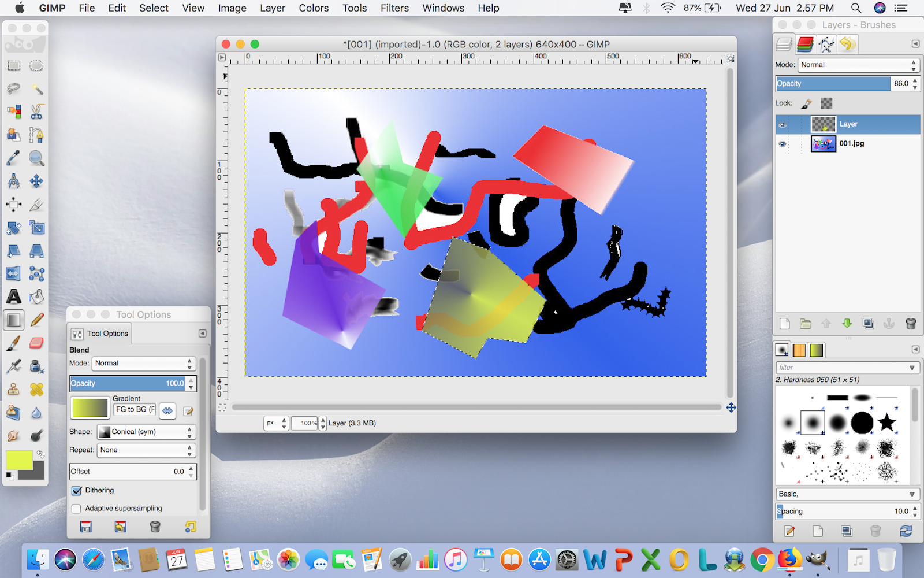Hide the 001.jpg layer
The height and width of the screenshot is (578, 924).
[783, 143]
